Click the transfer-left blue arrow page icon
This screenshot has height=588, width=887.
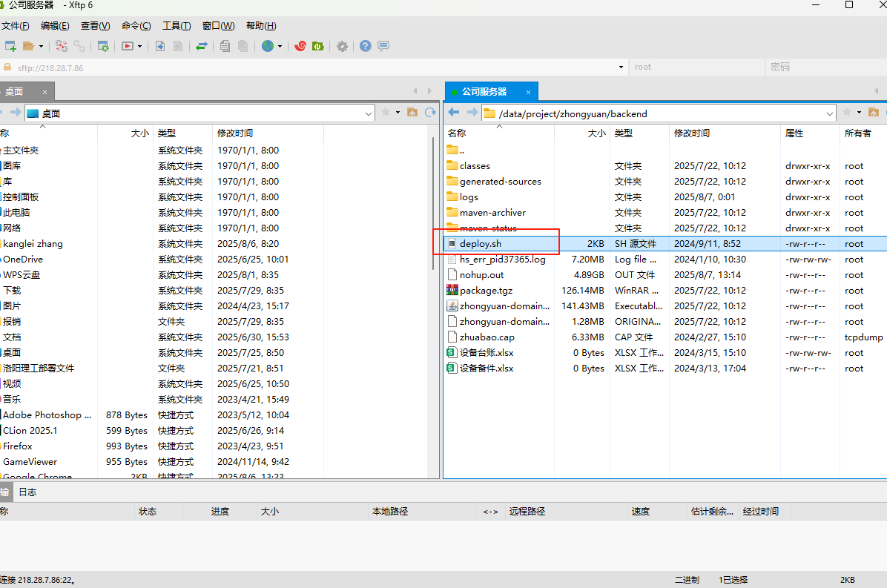click(x=160, y=47)
